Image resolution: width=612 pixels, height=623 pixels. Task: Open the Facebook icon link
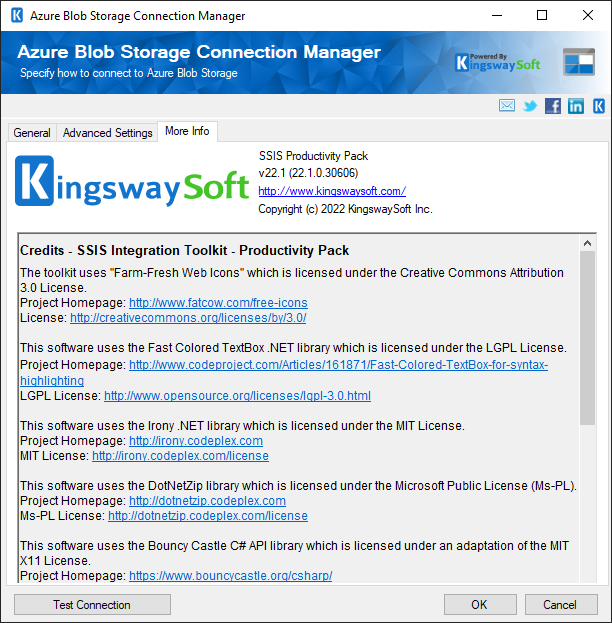(553, 106)
